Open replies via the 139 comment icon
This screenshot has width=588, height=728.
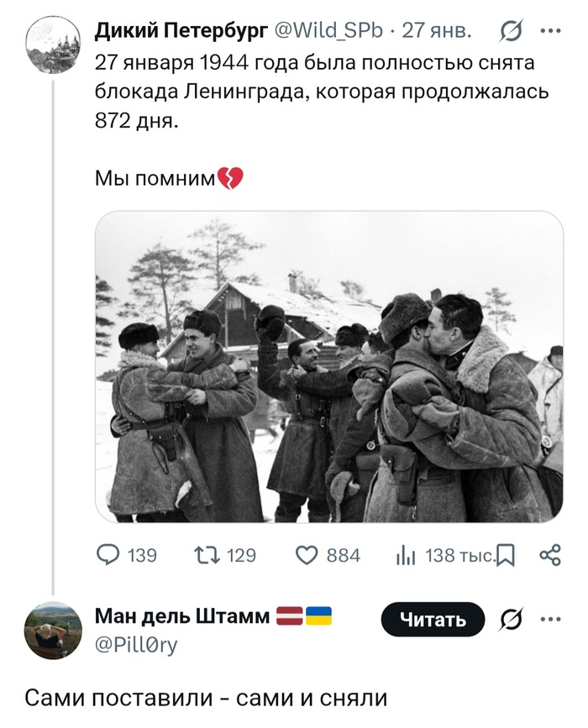[109, 555]
